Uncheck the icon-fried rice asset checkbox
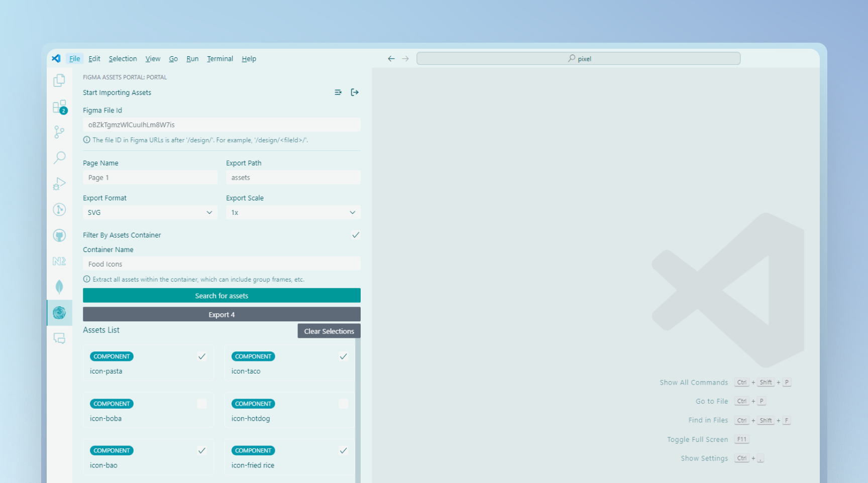Viewport: 868px width, 483px height. 344,450
